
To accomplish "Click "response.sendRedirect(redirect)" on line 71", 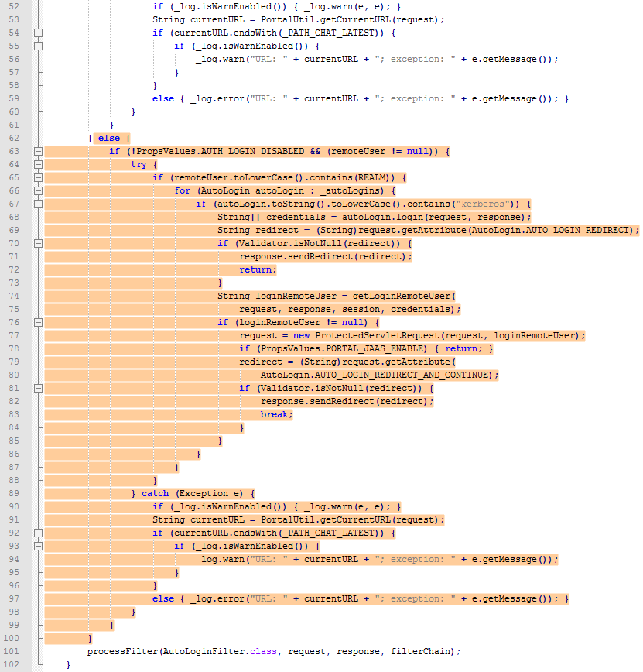I will (322, 257).
